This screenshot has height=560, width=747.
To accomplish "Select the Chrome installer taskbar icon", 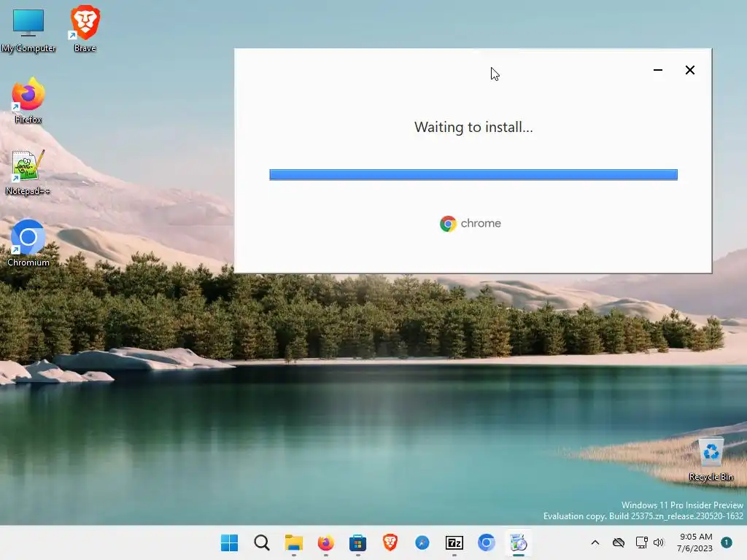I will (519, 542).
